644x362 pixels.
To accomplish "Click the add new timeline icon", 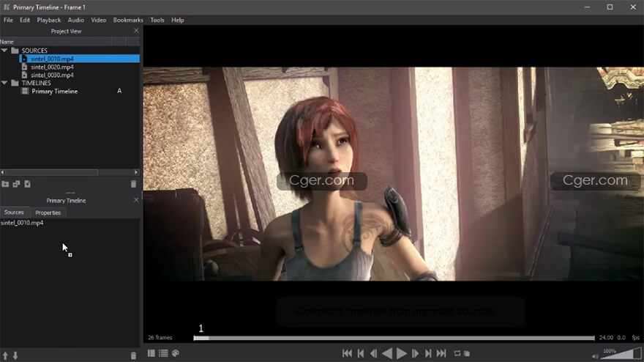I will click(28, 184).
